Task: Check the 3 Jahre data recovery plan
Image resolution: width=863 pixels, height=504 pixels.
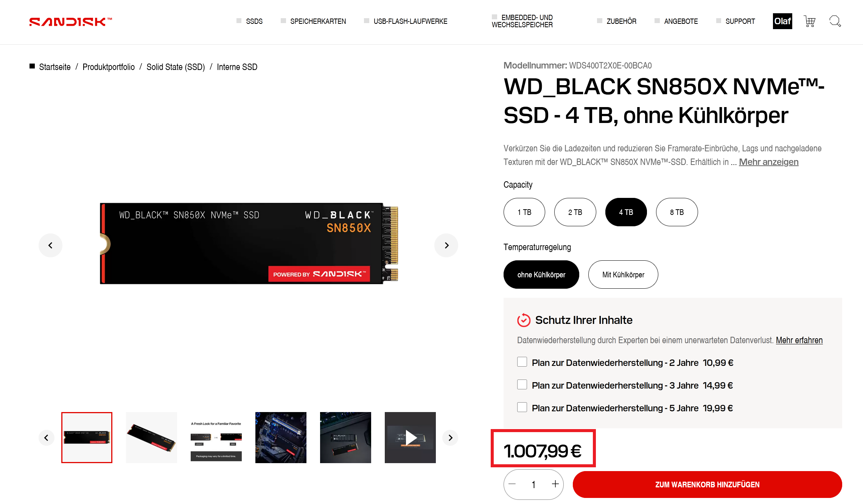Action: [x=522, y=385]
